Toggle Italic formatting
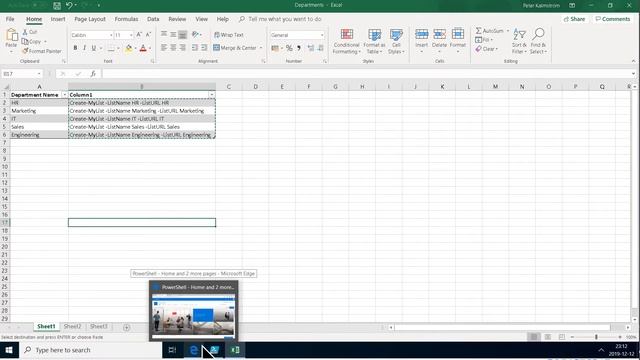The width and height of the screenshot is (640, 360). tap(84, 48)
